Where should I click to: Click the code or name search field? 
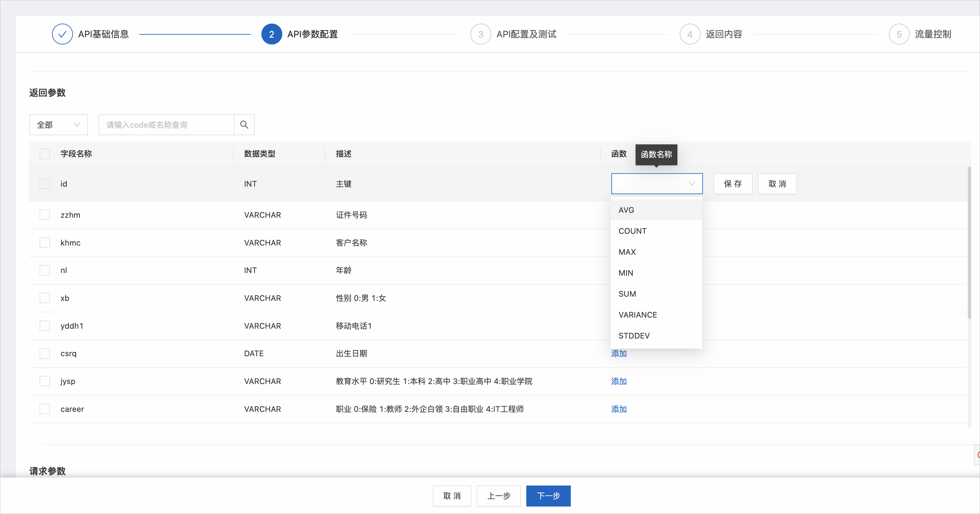[x=166, y=125]
